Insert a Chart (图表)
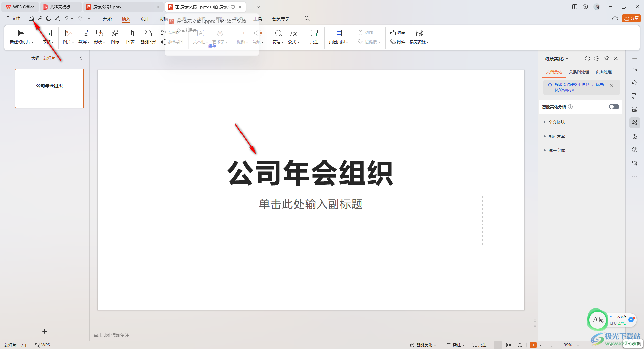Viewport: 644px width, 349px height. pyautogui.click(x=130, y=36)
